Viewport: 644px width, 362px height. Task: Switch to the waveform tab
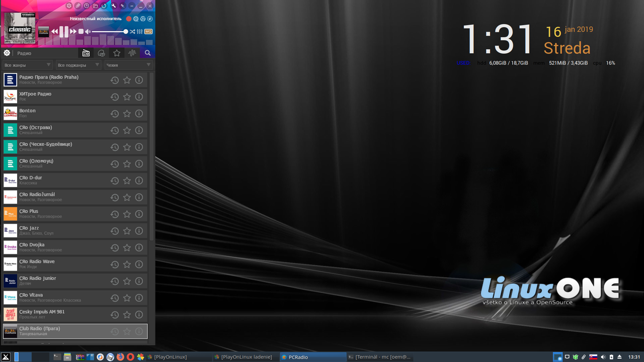pyautogui.click(x=132, y=53)
